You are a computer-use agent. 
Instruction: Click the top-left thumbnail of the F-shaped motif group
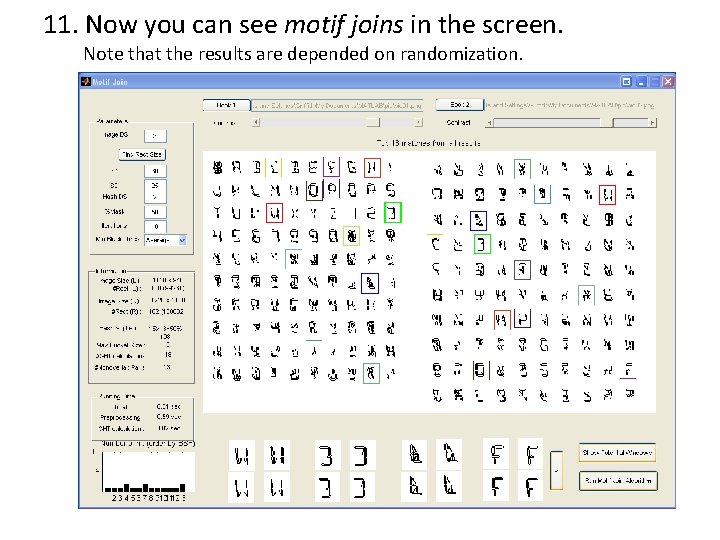tap(496, 453)
